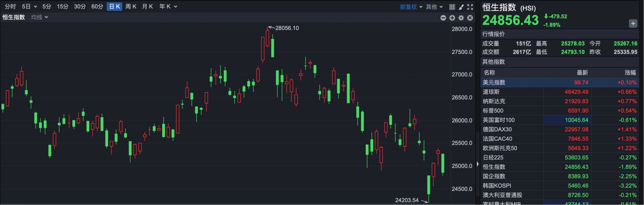Select the 日K daily chart tab
Viewport: 644px width, 205px height.
(114, 6)
